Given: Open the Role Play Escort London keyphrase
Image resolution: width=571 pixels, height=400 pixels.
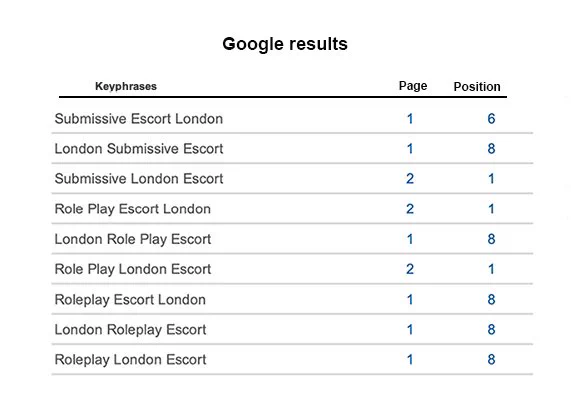Looking at the screenshot, I should pyautogui.click(x=133, y=209).
